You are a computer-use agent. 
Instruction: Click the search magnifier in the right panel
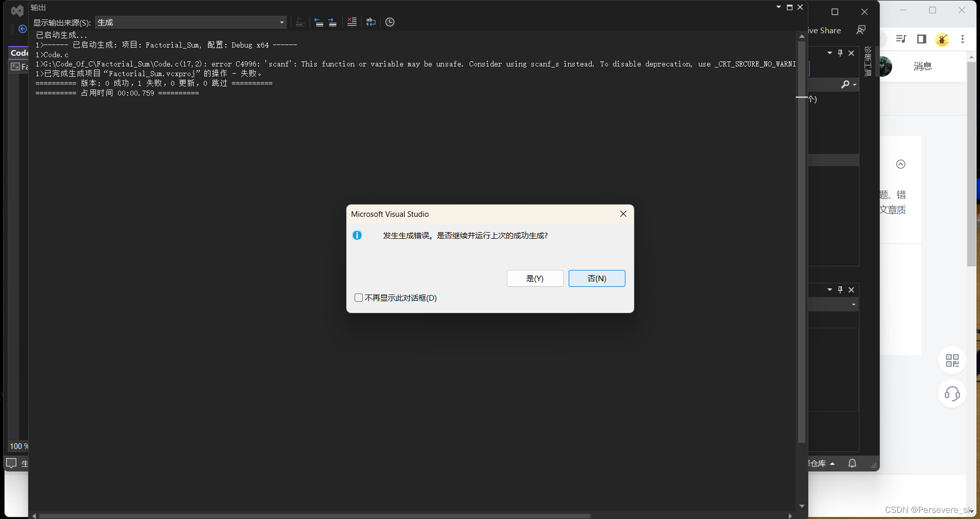tap(846, 84)
